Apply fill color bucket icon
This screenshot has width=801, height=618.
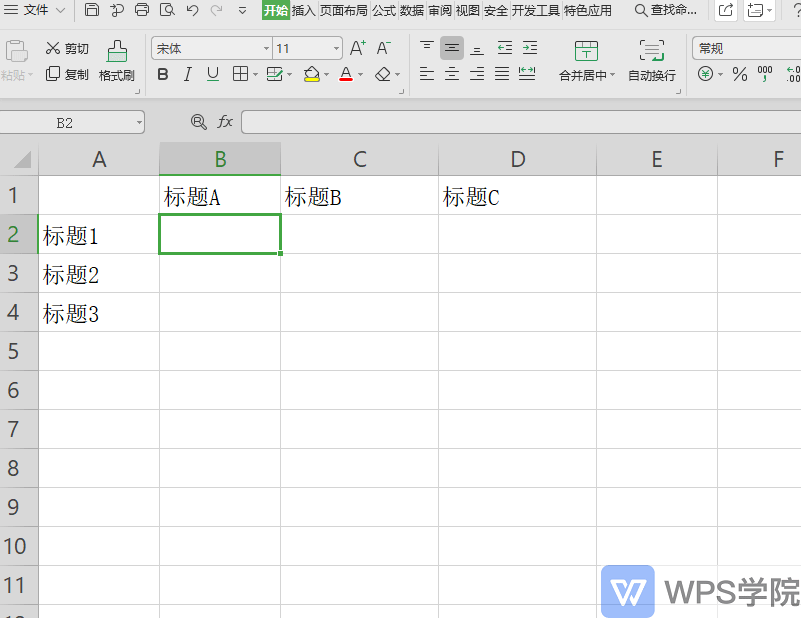pyautogui.click(x=312, y=75)
